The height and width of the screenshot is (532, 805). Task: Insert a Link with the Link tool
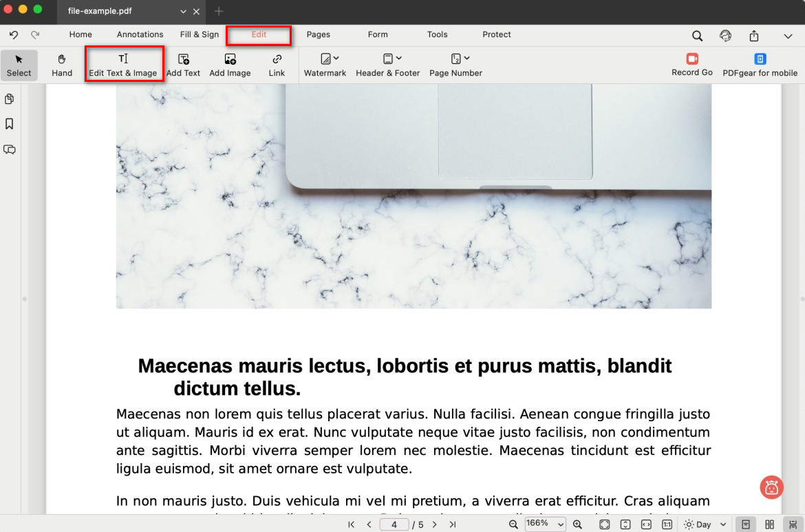(x=277, y=65)
